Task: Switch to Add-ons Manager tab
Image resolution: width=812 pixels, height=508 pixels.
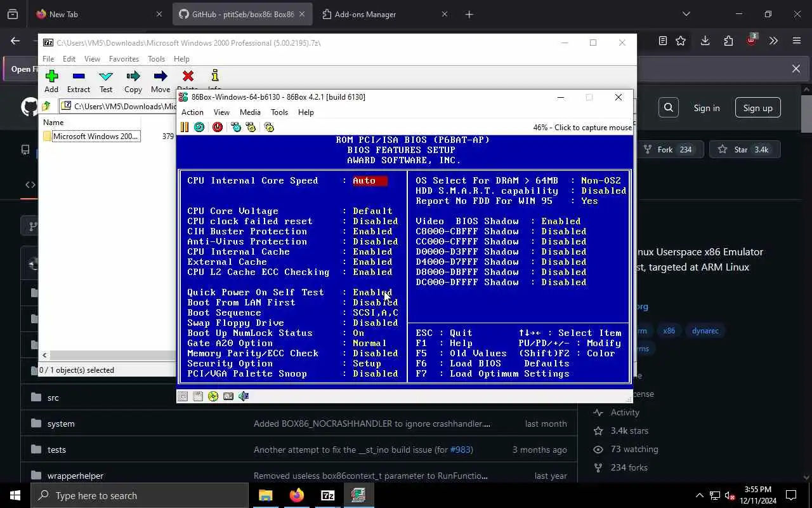Action: tap(384, 14)
